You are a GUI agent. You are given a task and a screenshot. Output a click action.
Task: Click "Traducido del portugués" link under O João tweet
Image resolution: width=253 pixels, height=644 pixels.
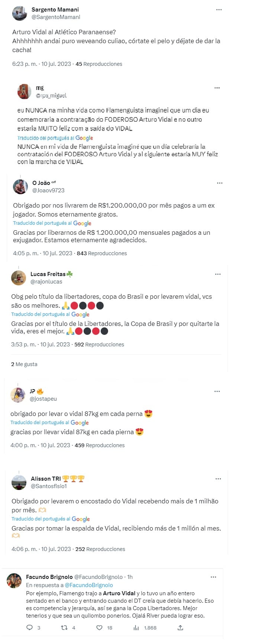[42, 223]
